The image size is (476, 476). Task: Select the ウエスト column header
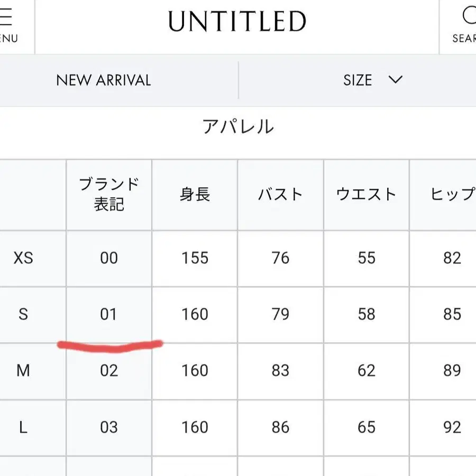point(366,195)
